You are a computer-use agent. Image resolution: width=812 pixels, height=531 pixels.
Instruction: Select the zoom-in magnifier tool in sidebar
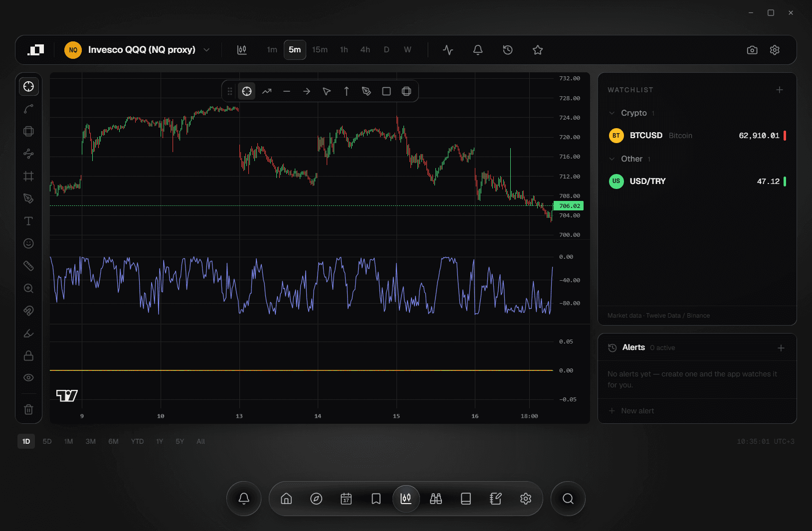[x=28, y=288]
